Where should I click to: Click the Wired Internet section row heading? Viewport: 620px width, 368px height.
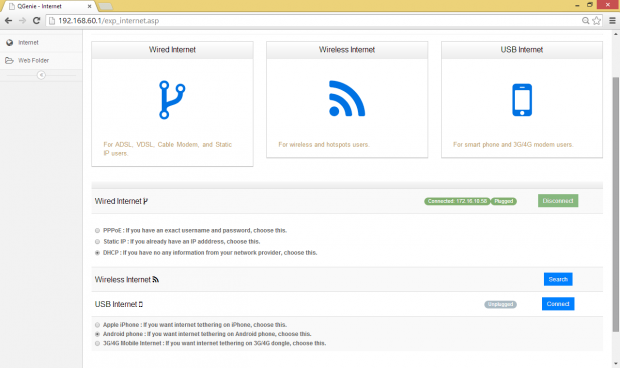click(x=118, y=201)
